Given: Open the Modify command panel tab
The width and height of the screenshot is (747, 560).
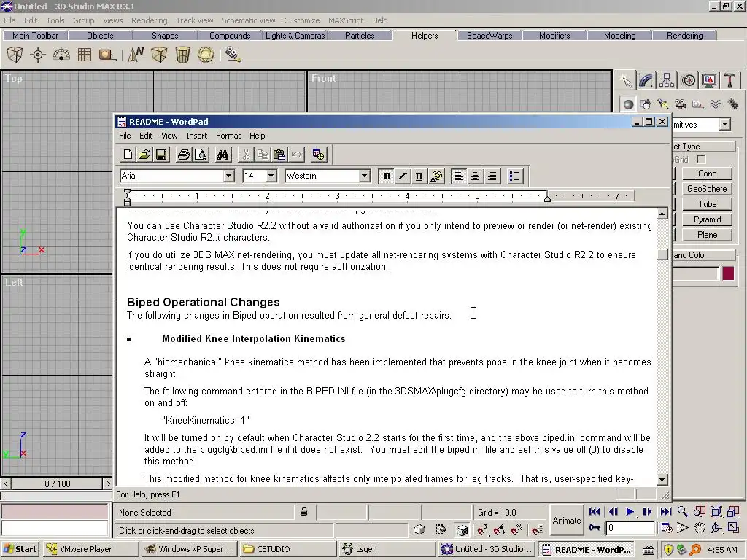Looking at the screenshot, I should (646, 80).
